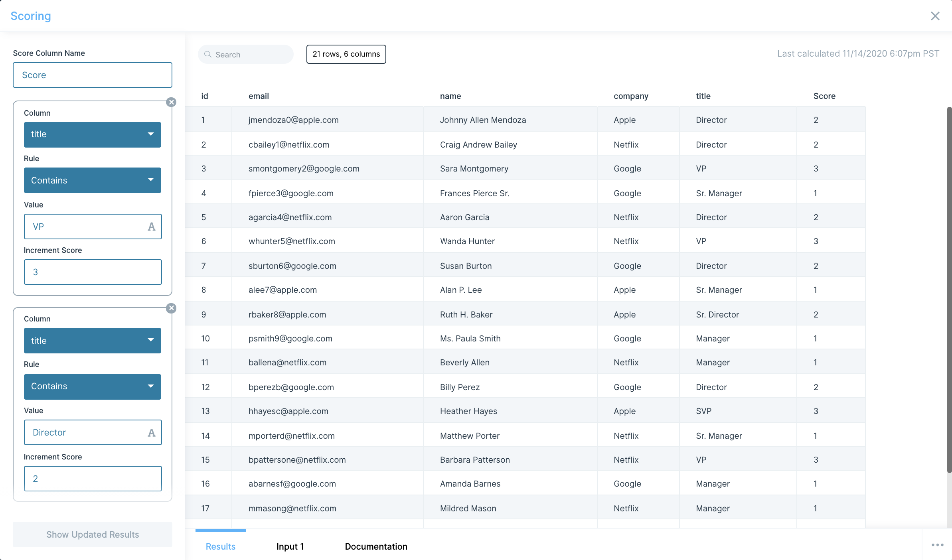This screenshot has height=560, width=952.
Task: Click Show Updated Results button
Action: point(93,534)
